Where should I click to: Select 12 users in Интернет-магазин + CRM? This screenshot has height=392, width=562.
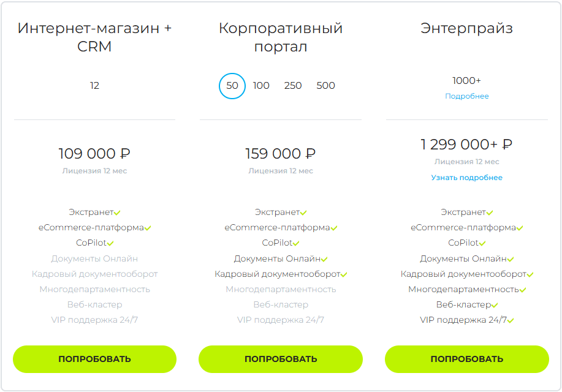coord(94,86)
